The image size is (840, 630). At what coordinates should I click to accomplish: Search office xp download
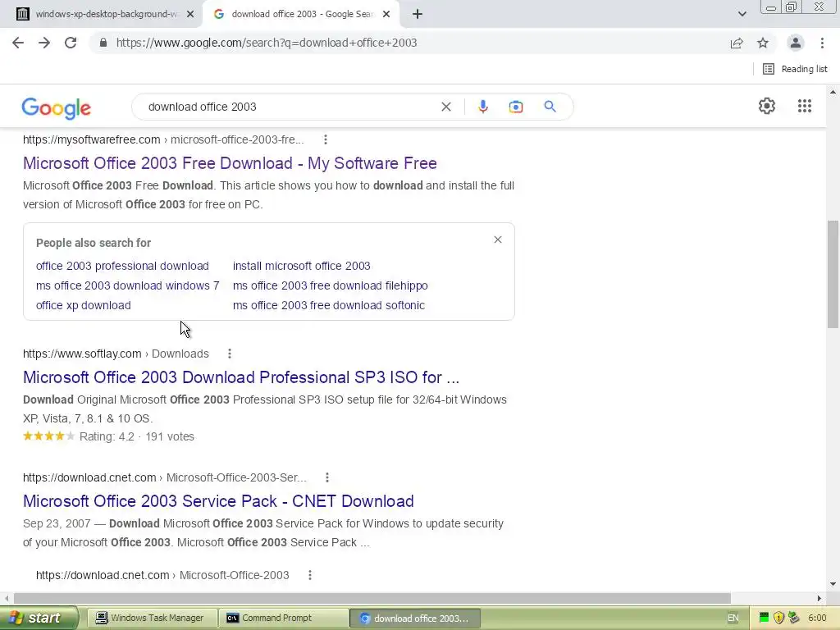point(84,305)
